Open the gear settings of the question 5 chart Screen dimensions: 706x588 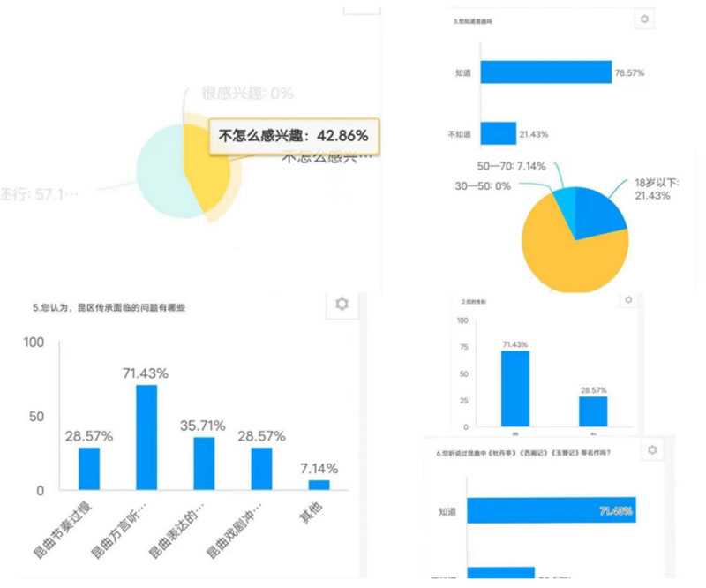coord(342,304)
